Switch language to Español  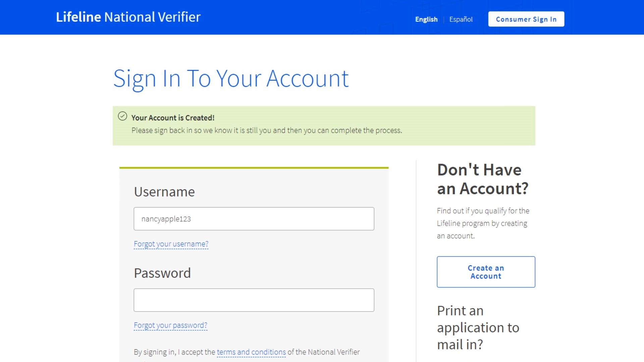pyautogui.click(x=461, y=19)
